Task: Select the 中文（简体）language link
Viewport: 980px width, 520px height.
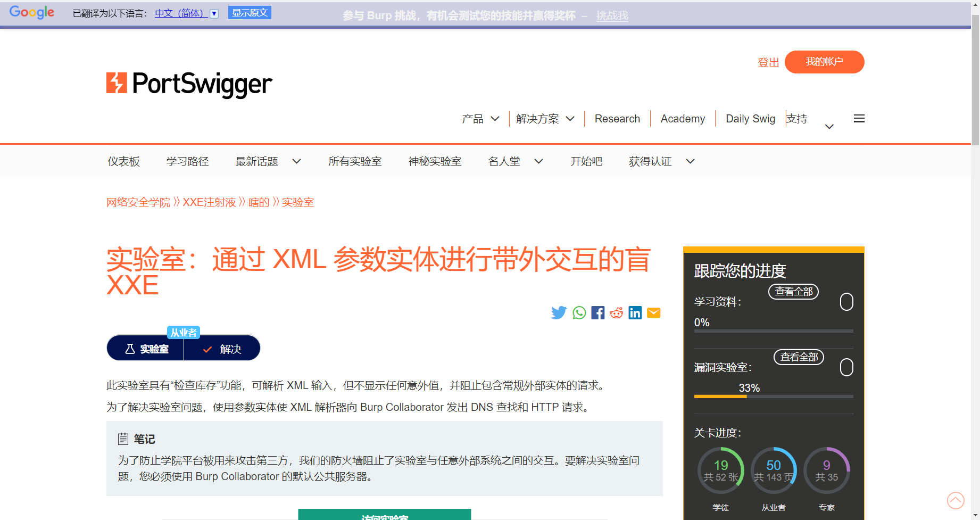Action: (x=181, y=13)
